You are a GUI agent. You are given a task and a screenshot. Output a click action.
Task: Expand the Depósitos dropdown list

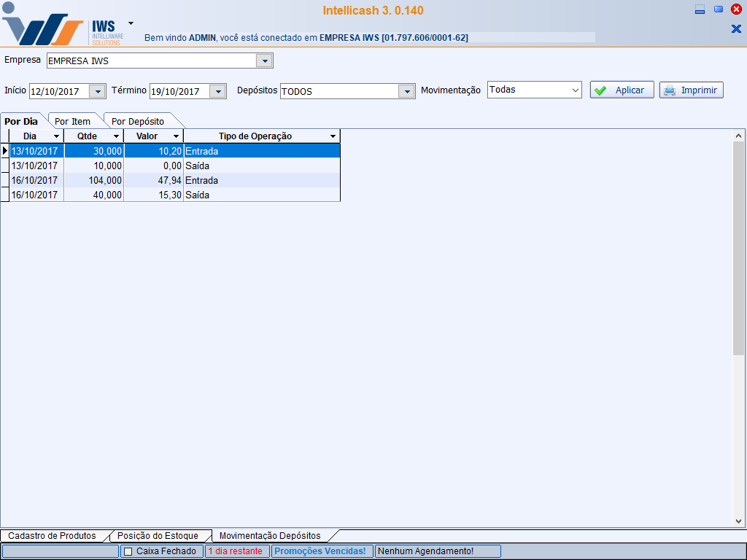[x=406, y=91]
